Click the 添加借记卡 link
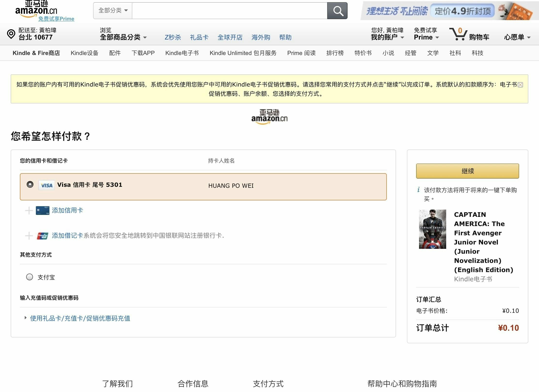Image resolution: width=539 pixels, height=392 pixels. (x=67, y=235)
